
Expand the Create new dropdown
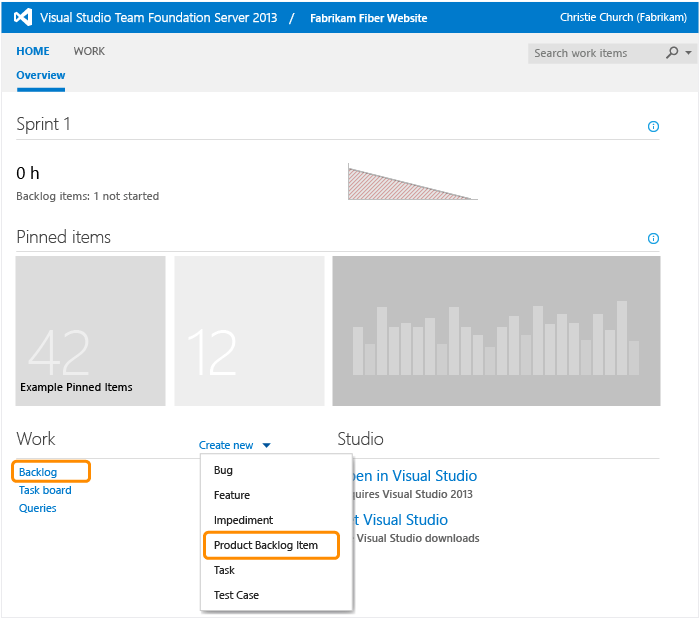point(234,445)
